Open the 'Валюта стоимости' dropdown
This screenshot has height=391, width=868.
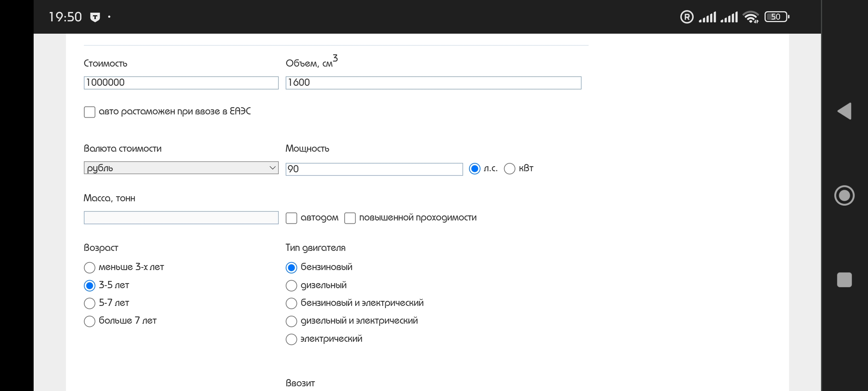pos(181,168)
